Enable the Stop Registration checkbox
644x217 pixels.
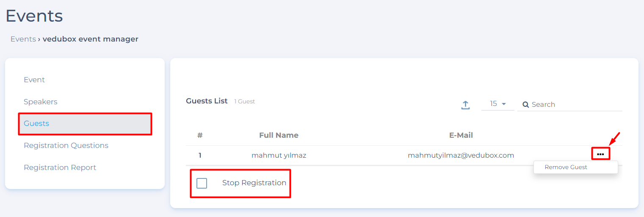click(202, 183)
